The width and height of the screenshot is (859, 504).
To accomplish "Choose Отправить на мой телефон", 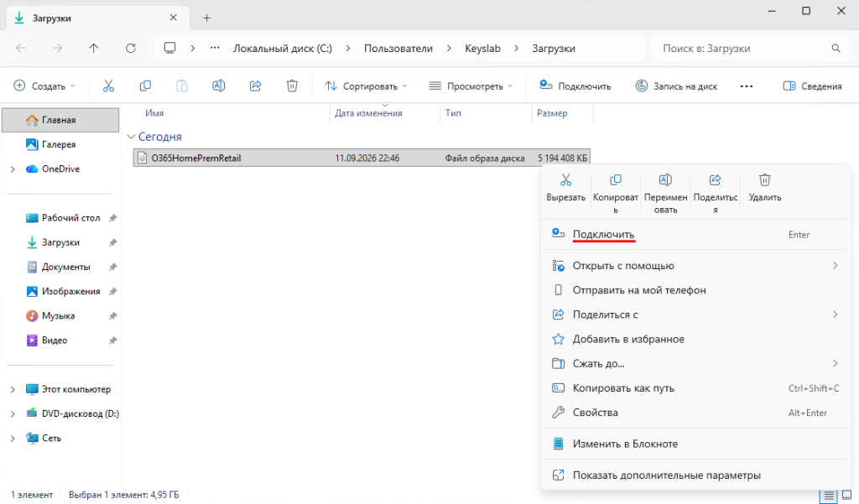I will (695, 290).
